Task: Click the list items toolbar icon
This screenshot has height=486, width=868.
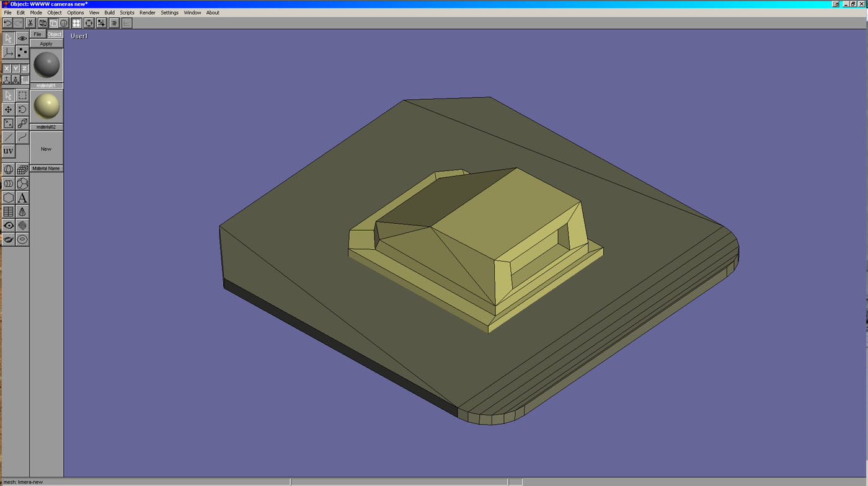Action: [x=114, y=23]
